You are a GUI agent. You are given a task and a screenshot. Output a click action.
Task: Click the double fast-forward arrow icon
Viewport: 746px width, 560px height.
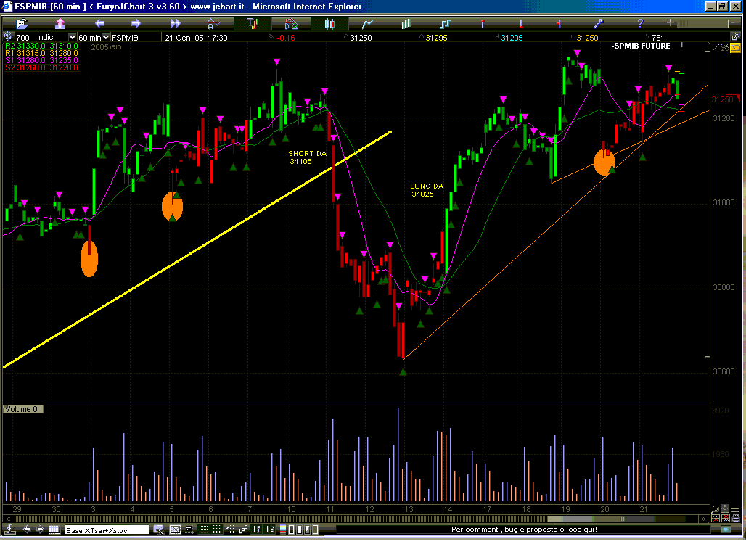pos(174,23)
